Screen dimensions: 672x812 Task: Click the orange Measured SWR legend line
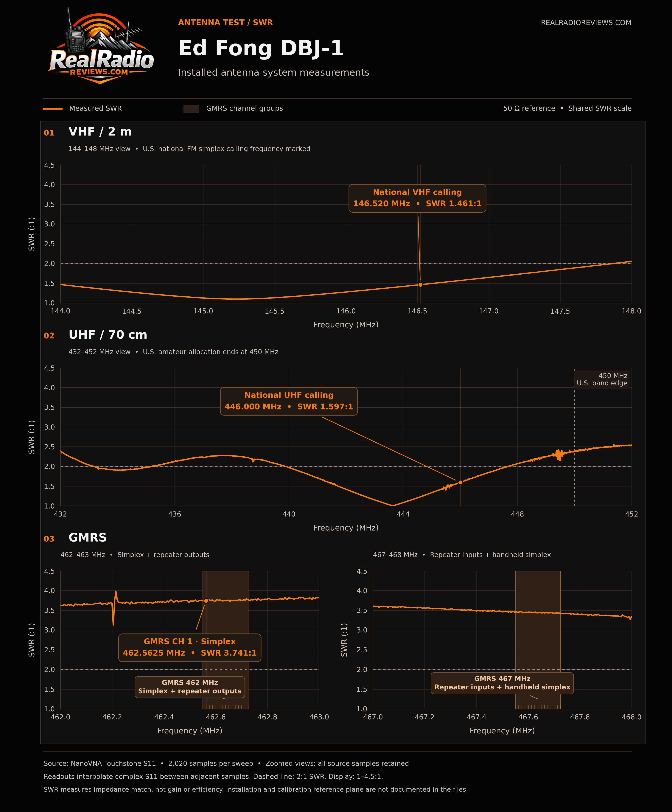click(53, 109)
